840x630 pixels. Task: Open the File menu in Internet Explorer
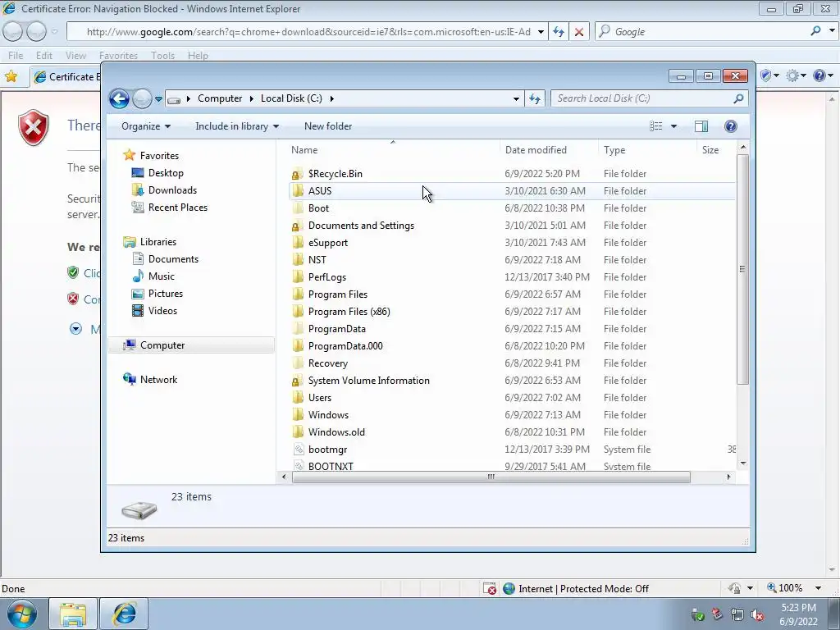[16, 56]
